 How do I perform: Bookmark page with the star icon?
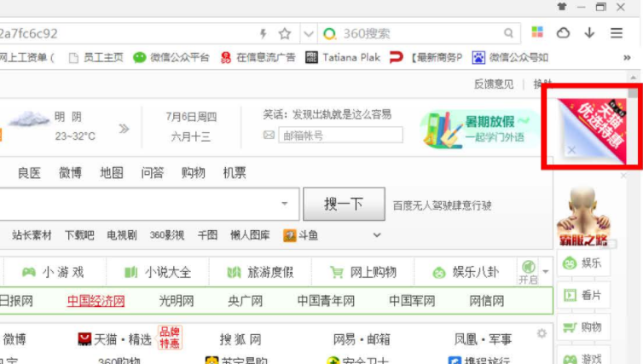(x=285, y=33)
